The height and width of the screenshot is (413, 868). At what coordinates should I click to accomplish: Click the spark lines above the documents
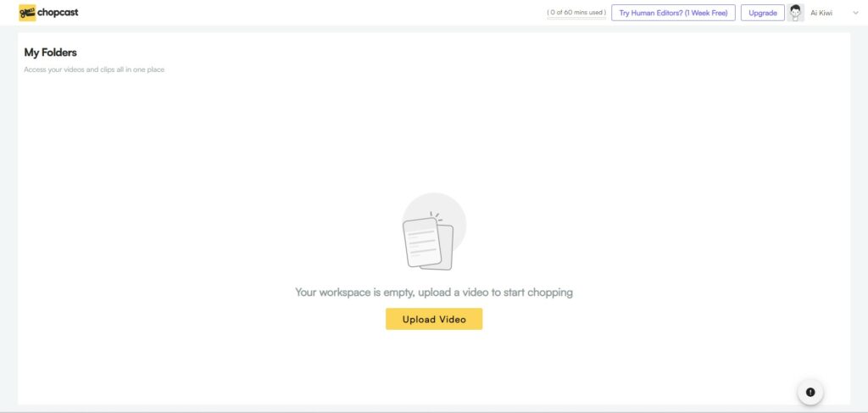[x=435, y=216]
